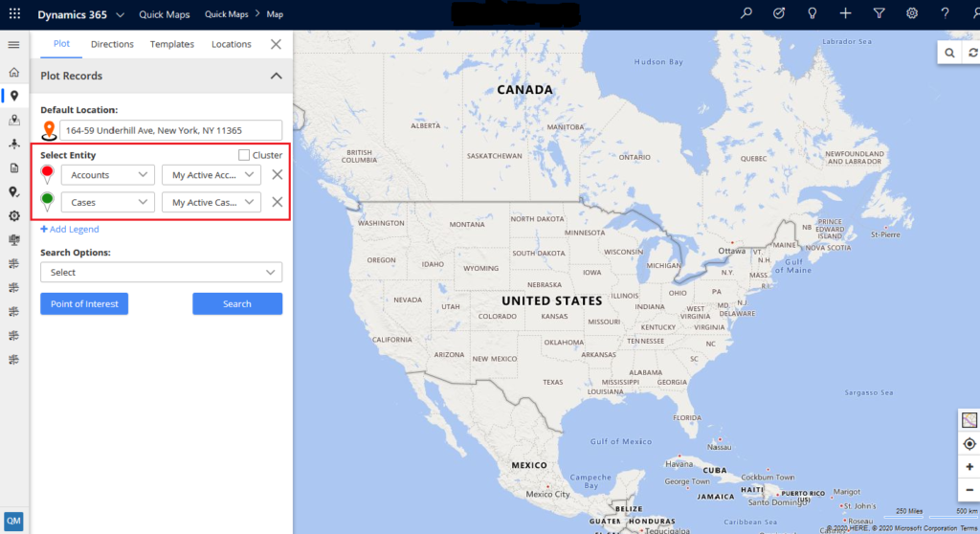
Task: Click the Add Legend link
Action: pyautogui.click(x=70, y=230)
